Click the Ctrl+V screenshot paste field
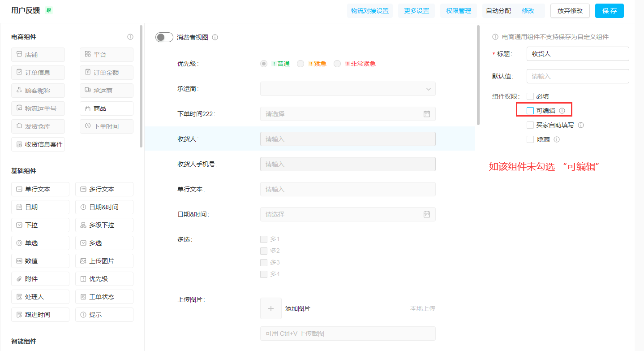The width and height of the screenshot is (644, 351). (x=348, y=334)
